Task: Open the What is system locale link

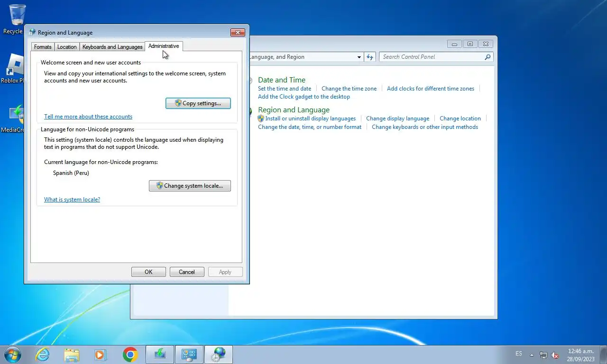Action: point(72,200)
